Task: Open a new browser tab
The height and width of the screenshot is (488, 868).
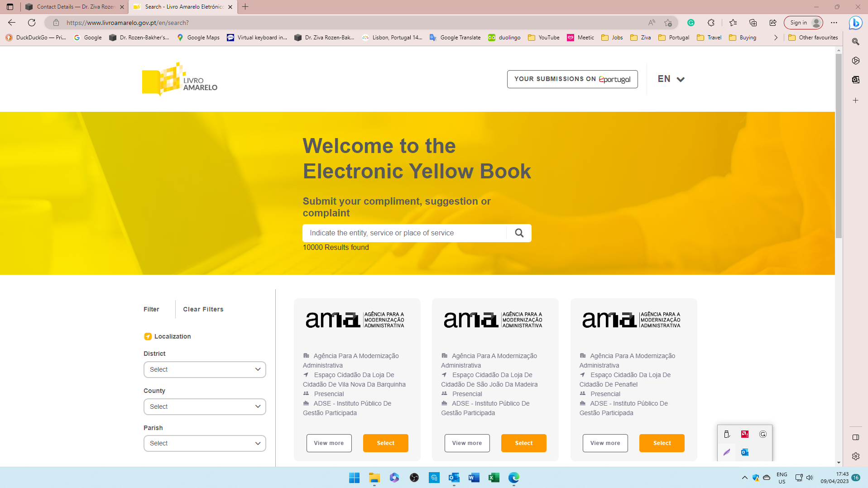Action: tap(245, 7)
